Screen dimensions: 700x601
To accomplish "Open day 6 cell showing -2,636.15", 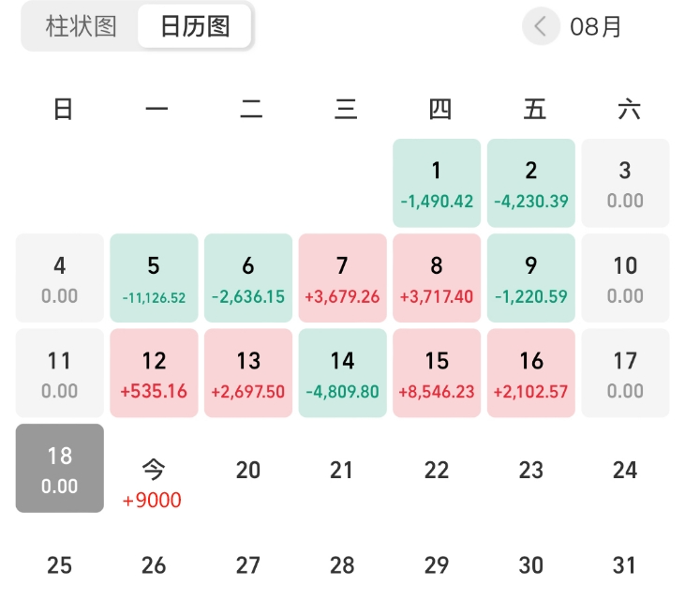I will (x=248, y=278).
